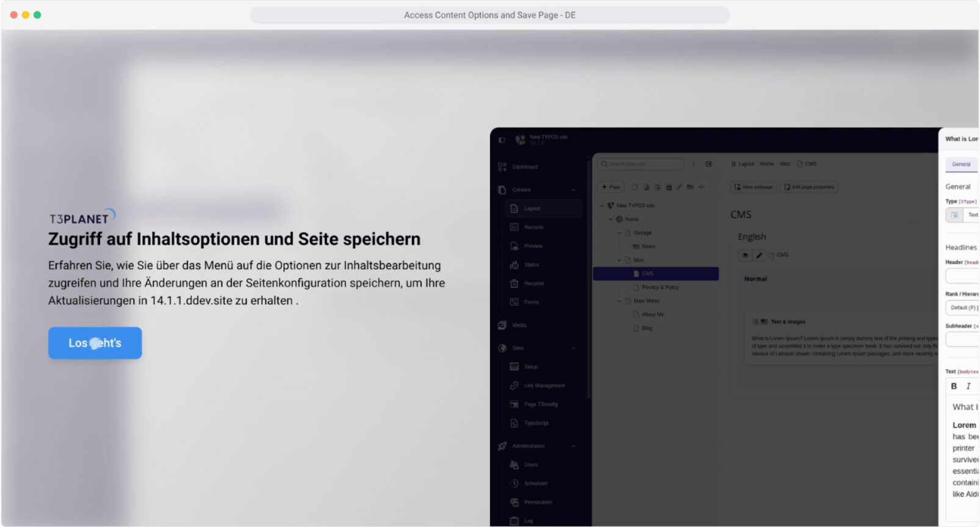Image resolution: width=980 pixels, height=527 pixels.
Task: Select the Blog page in tree
Action: pos(643,328)
